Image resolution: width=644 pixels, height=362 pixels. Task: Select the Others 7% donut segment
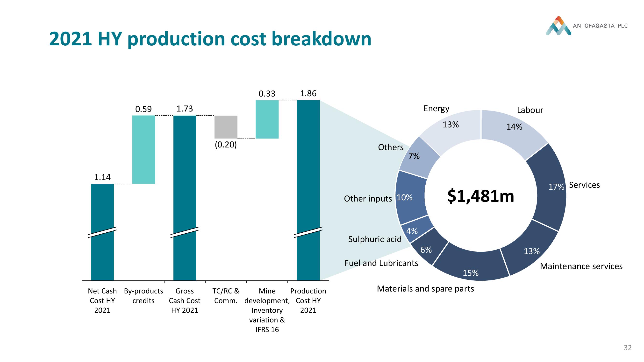tap(419, 157)
